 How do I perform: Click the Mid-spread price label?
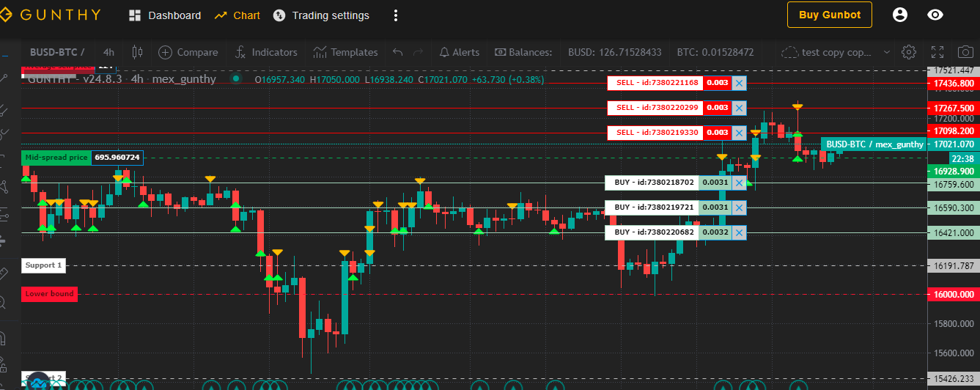point(56,158)
